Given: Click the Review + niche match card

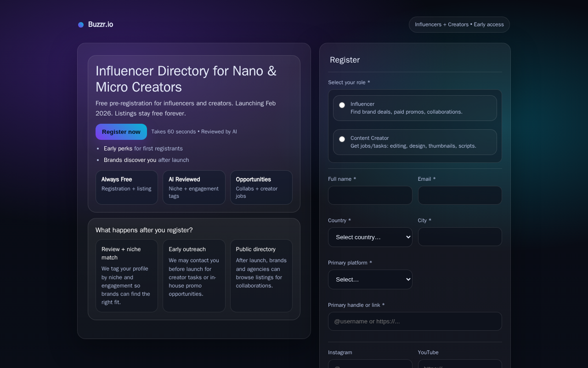Looking at the screenshot, I should click(x=127, y=276).
